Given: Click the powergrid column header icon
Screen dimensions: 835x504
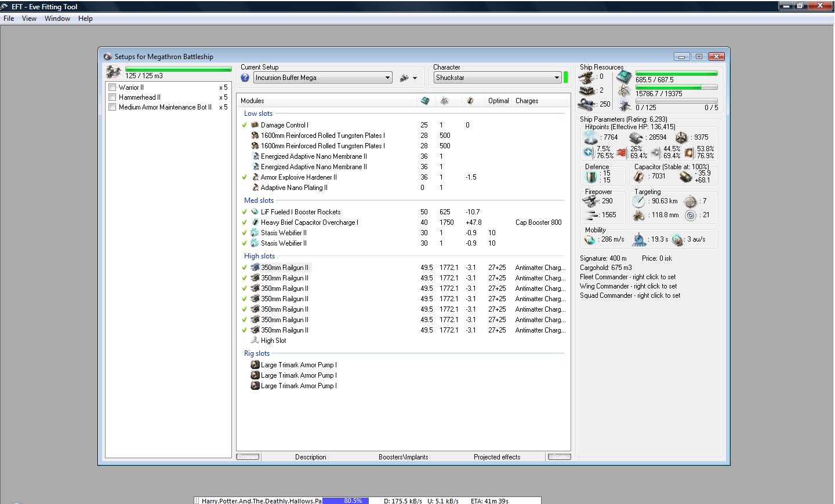Looking at the screenshot, I should 444,101.
